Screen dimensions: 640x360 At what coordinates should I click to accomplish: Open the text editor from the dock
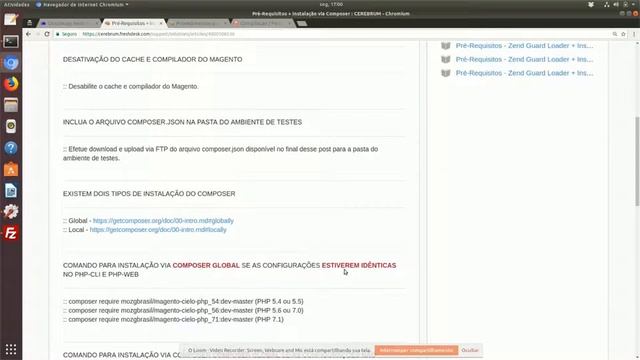pos(11,20)
